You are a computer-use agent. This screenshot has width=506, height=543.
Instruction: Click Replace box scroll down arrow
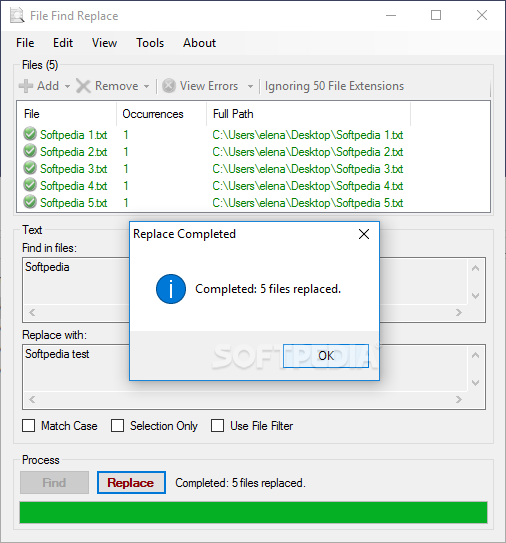point(476,383)
